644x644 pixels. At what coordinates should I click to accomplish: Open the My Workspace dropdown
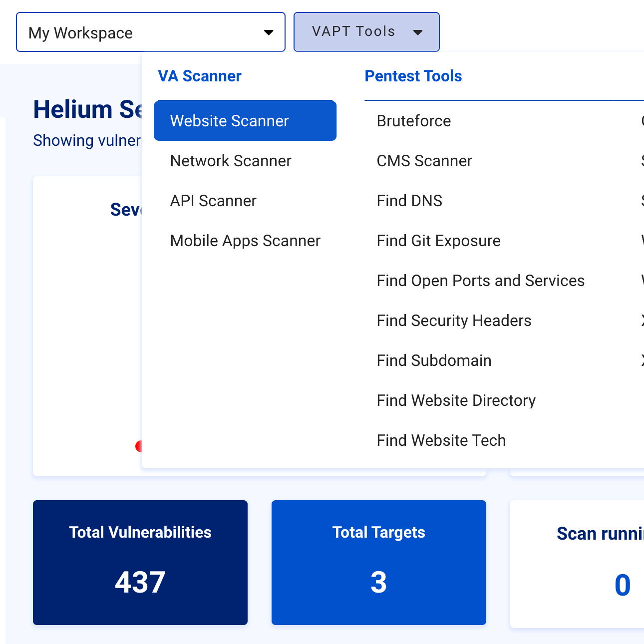(150, 32)
